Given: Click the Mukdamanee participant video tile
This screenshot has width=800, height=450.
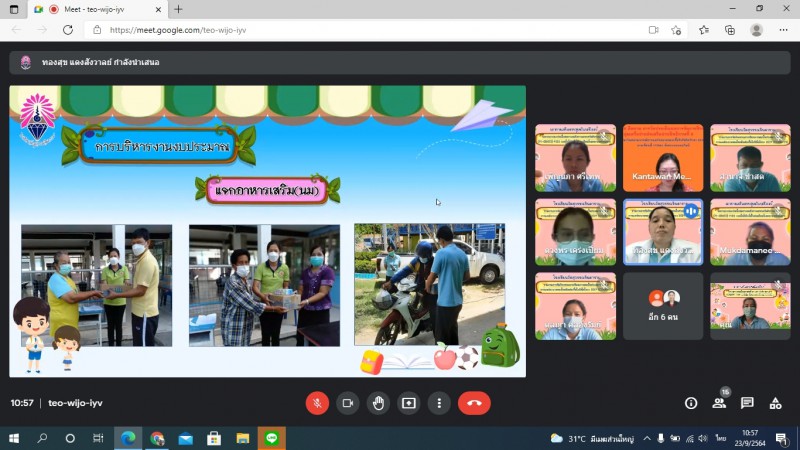Looking at the screenshot, I should point(750,232).
